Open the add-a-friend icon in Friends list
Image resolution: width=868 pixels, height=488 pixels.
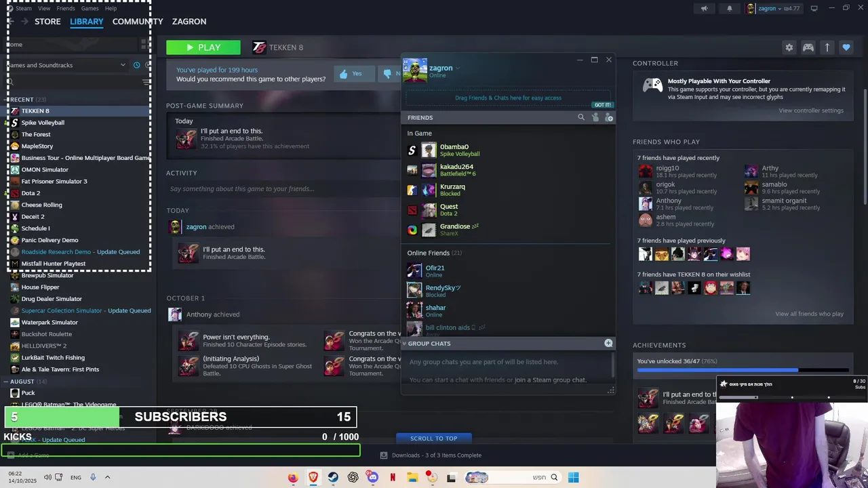[x=609, y=117]
